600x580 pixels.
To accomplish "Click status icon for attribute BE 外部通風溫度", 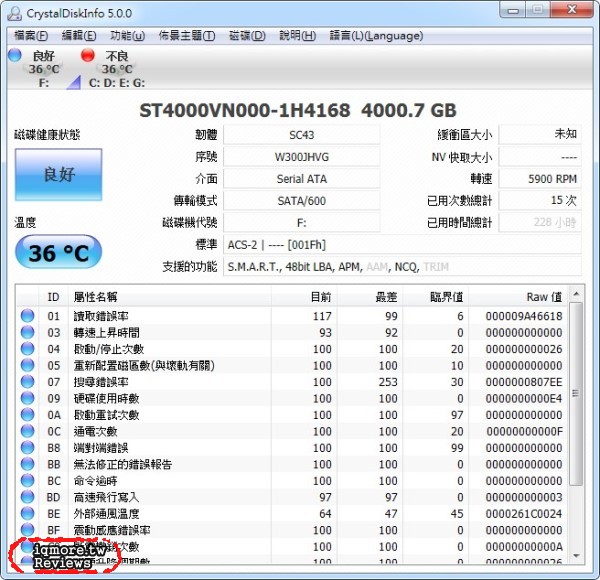I will click(28, 513).
